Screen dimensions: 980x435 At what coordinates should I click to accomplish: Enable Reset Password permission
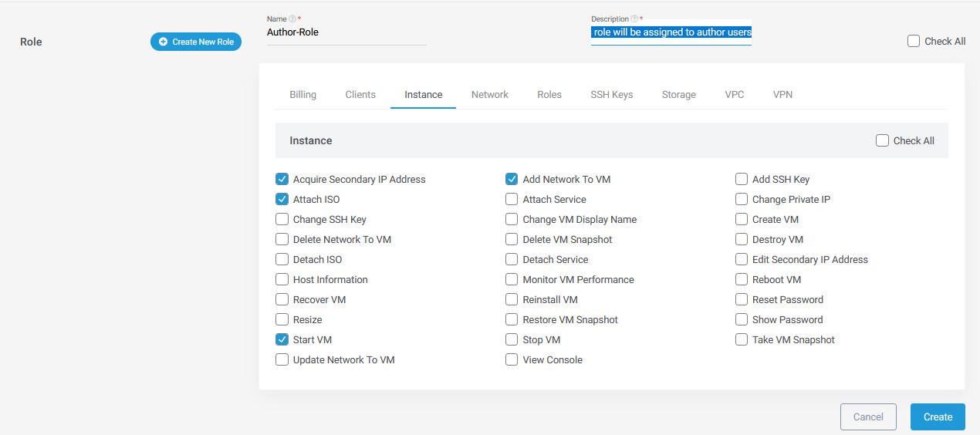[x=742, y=299]
